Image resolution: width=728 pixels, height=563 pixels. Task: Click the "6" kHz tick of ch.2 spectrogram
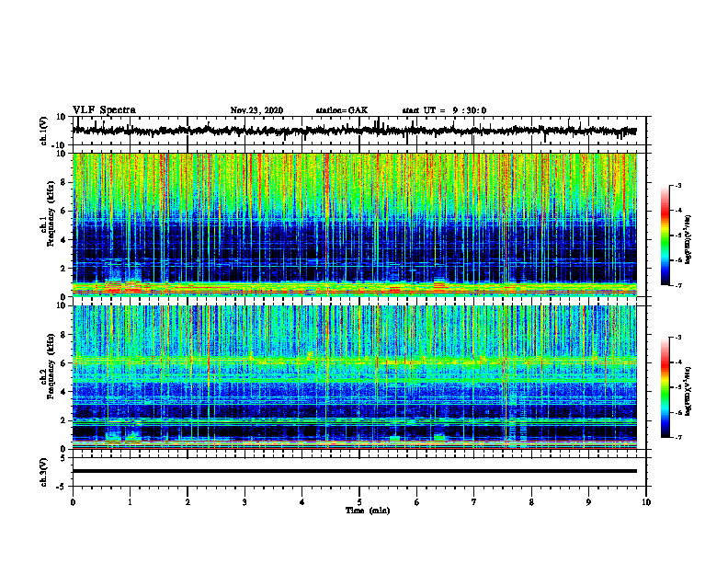tap(63, 363)
